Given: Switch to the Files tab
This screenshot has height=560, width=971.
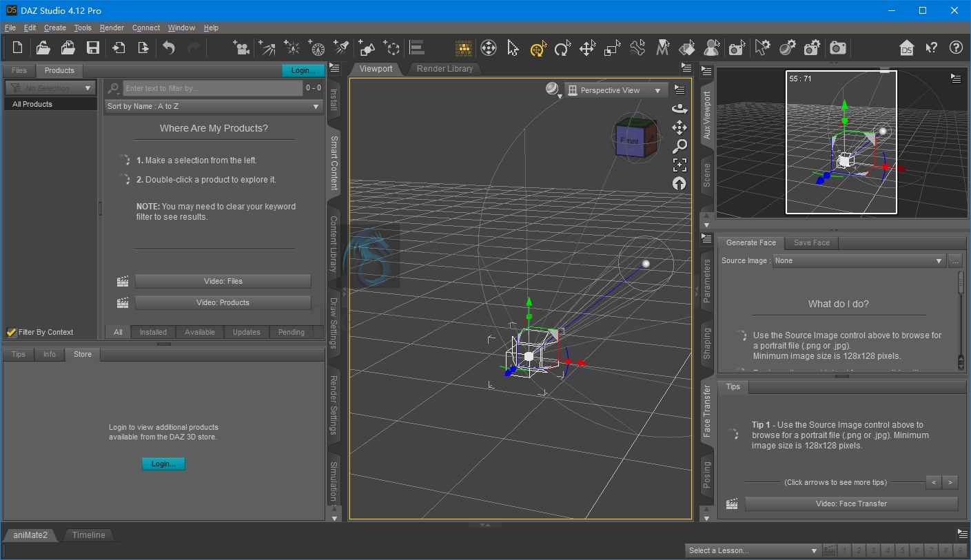Looking at the screenshot, I should [19, 70].
